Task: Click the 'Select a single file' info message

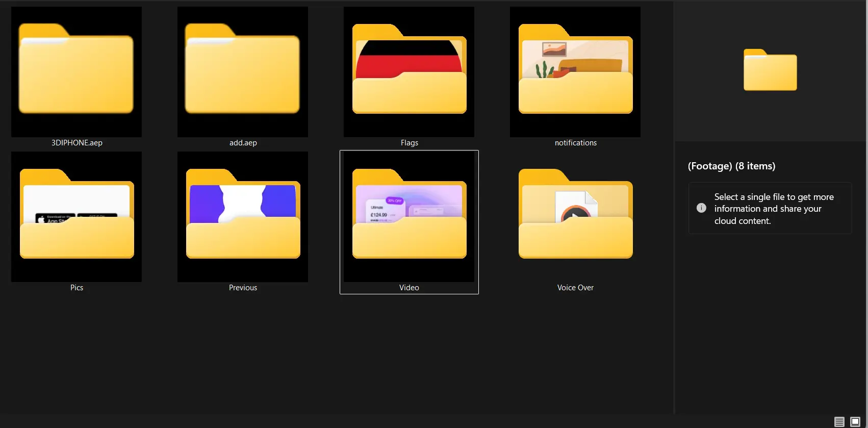Action: point(774,209)
